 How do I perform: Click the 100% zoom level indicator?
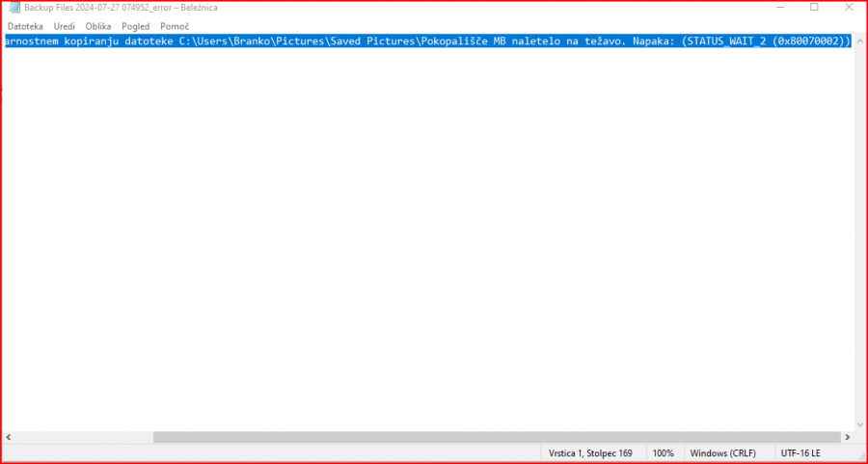click(663, 452)
